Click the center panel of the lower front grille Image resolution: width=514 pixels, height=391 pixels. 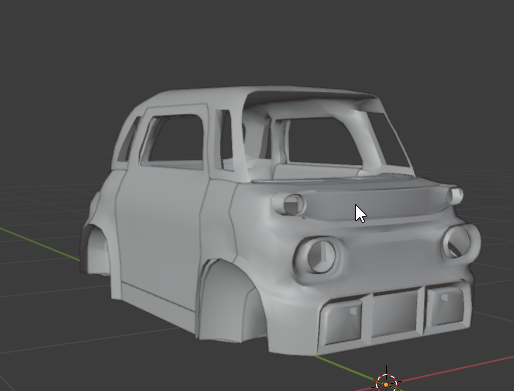click(x=396, y=312)
